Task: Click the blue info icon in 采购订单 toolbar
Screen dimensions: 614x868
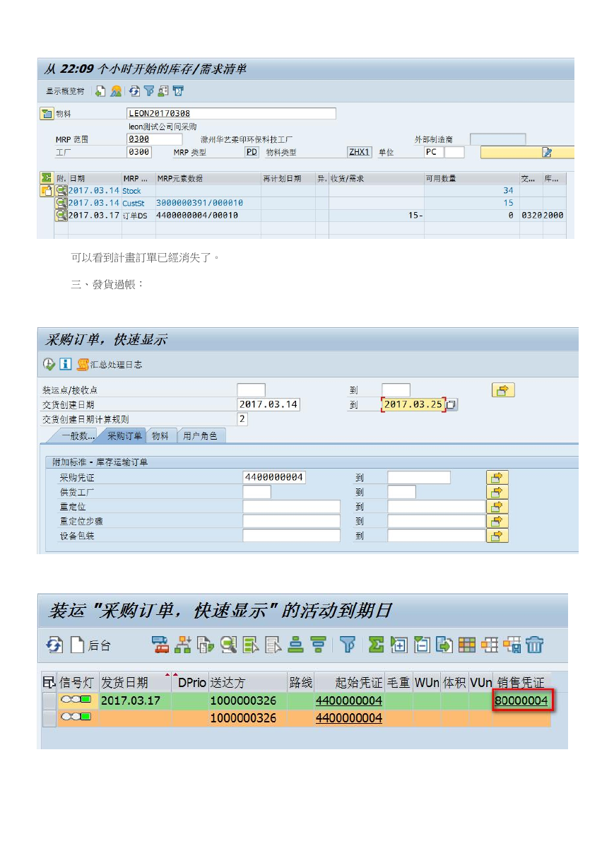Action: point(65,364)
